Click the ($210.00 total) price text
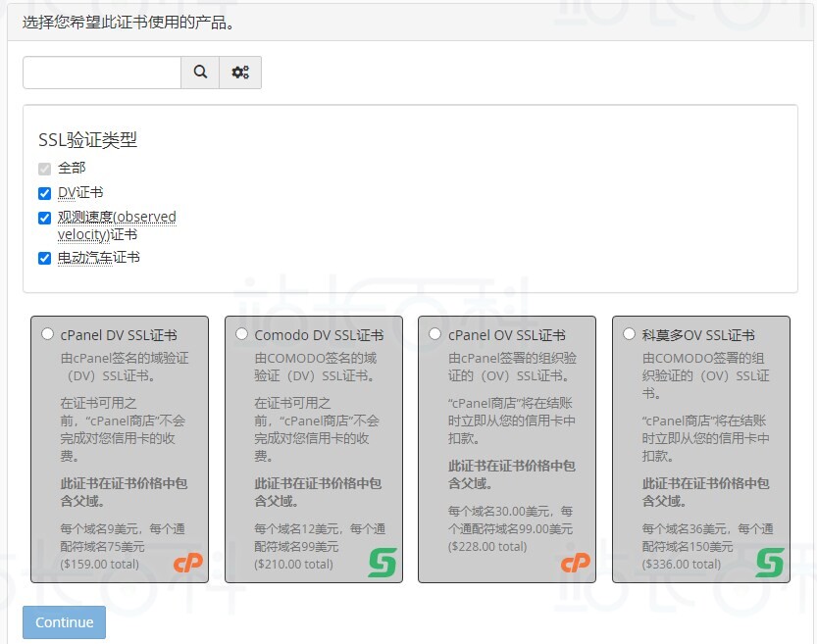 (293, 565)
